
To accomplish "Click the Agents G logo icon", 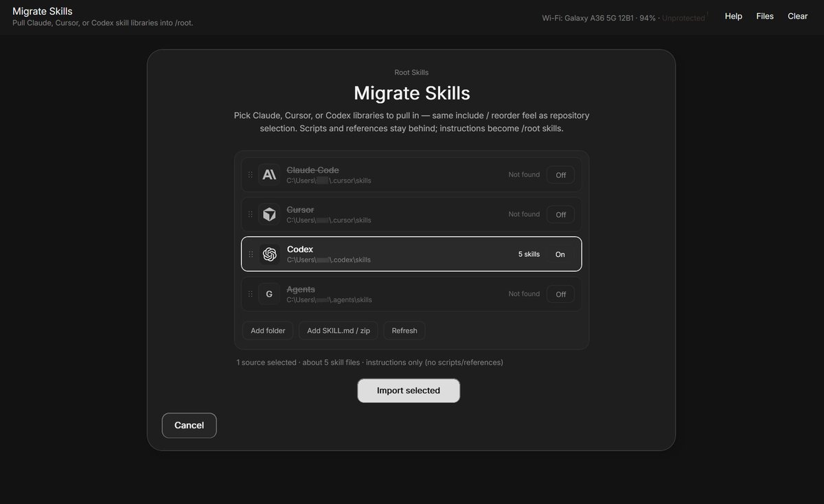I will point(269,294).
